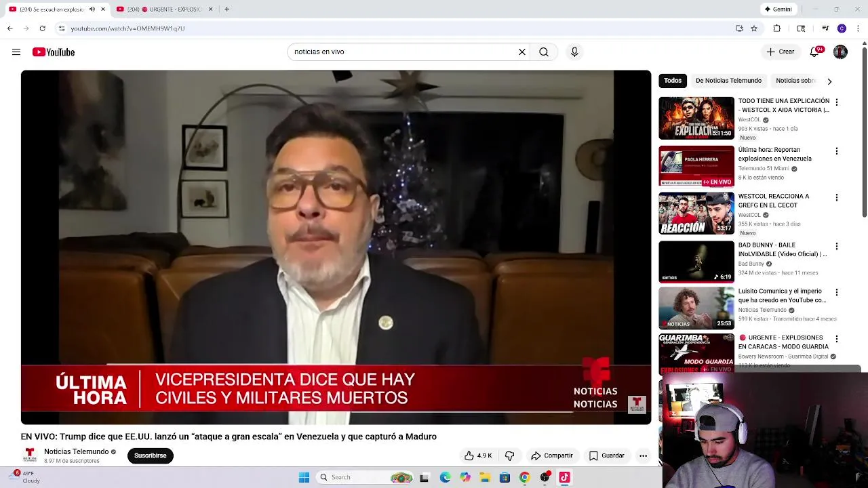Select the De Noticias Telemundo chip
The height and width of the screenshot is (488, 868).
click(x=728, y=81)
